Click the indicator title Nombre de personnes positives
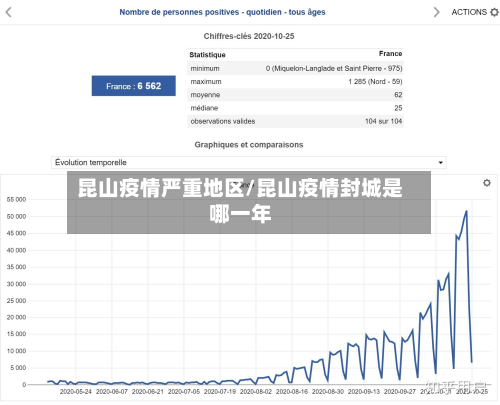This screenshot has width=500, height=405. click(222, 12)
